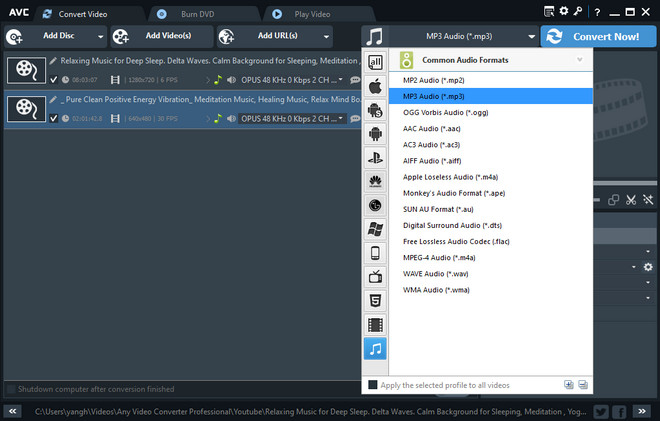Choose WAVE Audio (*.wav) format
Image resolution: width=660 pixels, height=421 pixels.
[490, 274]
